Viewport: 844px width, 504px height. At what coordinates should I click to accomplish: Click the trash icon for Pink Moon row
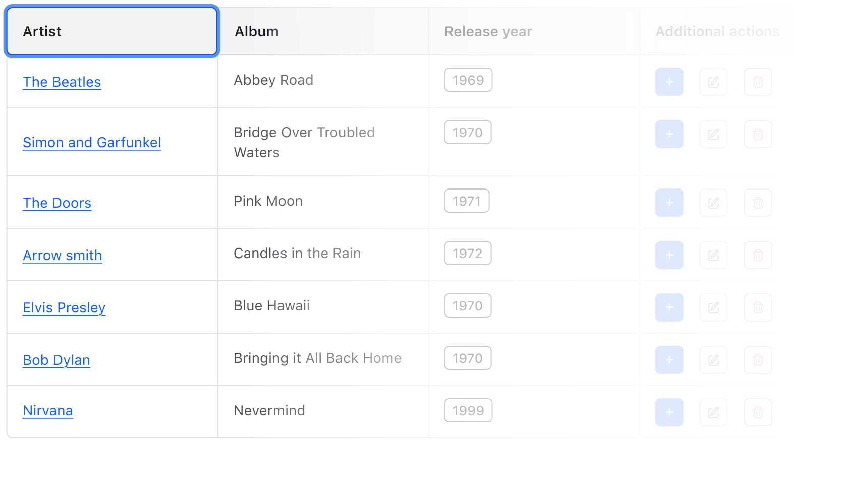click(758, 203)
